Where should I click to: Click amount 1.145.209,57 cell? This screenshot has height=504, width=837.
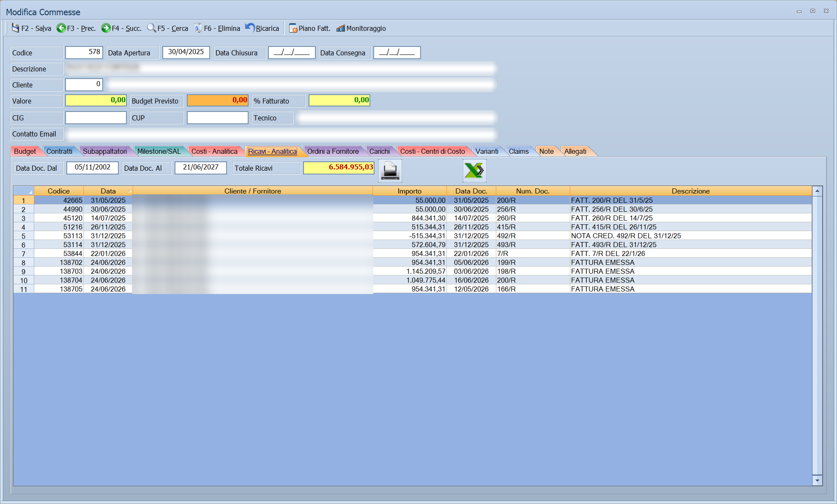tap(410, 271)
